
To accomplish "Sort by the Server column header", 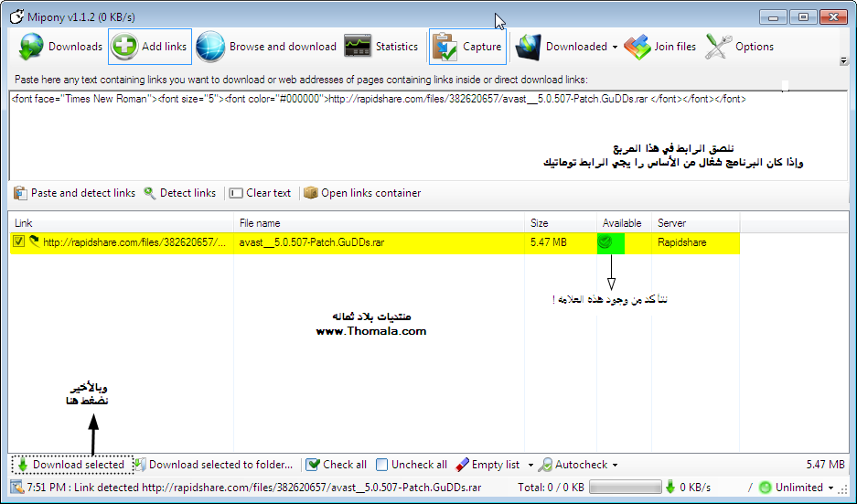I will coord(696,223).
